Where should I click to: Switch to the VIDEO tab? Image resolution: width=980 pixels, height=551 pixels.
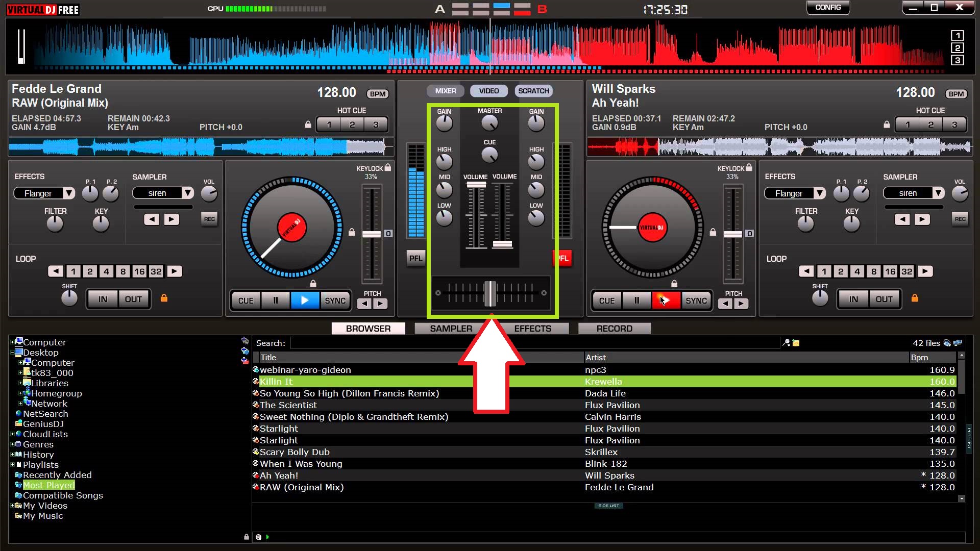(x=489, y=91)
